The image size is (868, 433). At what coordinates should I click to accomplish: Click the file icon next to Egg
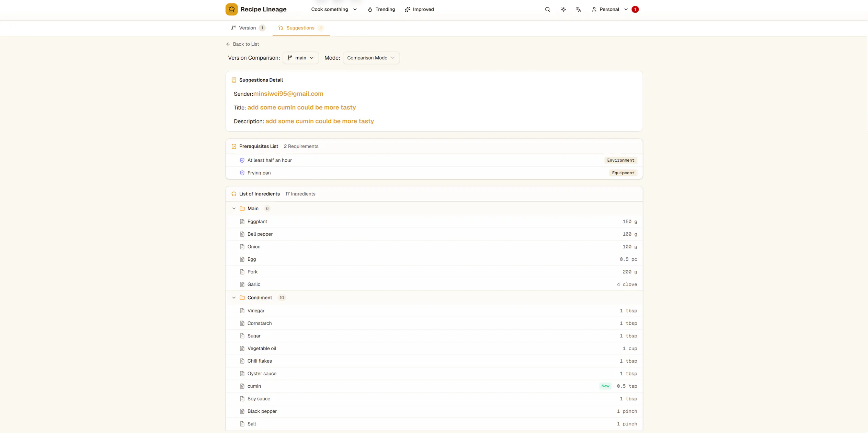point(242,259)
